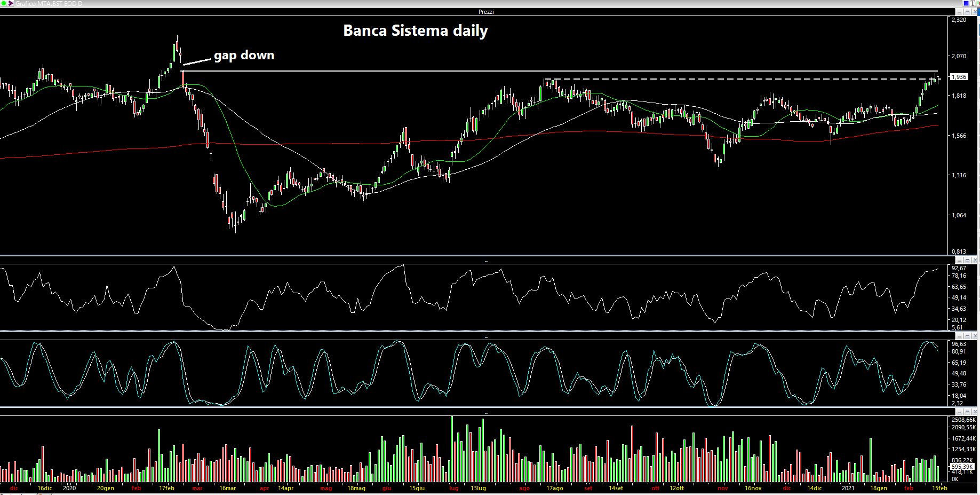Minimize the volume histogram panel
Viewport: 980px width, 495px height.
[959, 412]
